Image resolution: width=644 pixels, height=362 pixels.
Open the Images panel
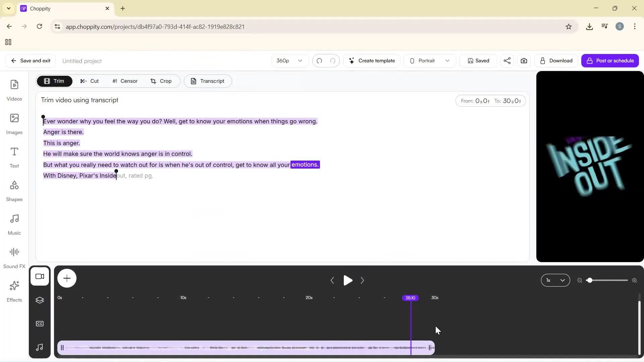click(14, 123)
